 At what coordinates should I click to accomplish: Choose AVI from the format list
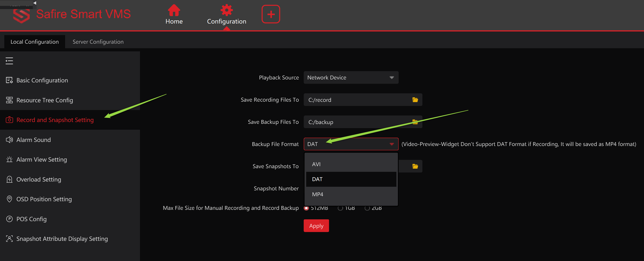coord(351,164)
